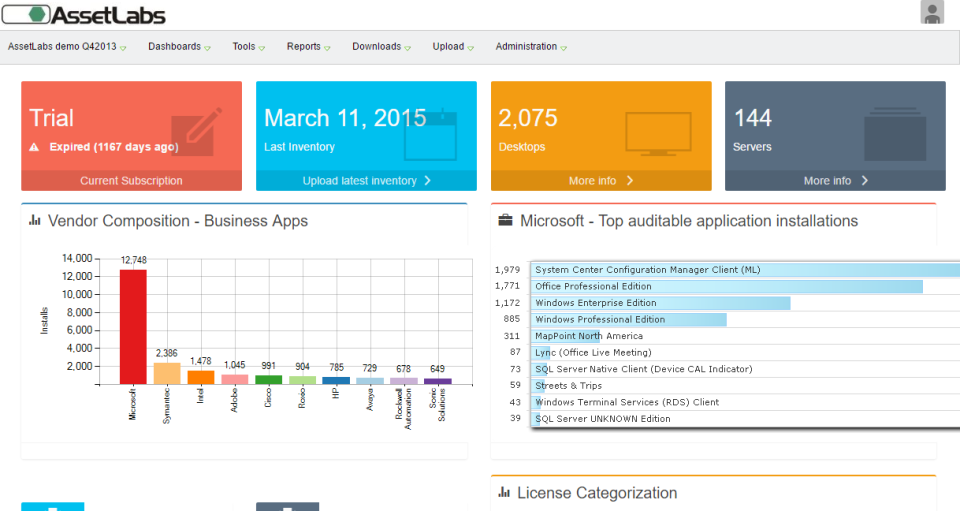
Task: Click the user profile avatar icon
Action: [932, 12]
